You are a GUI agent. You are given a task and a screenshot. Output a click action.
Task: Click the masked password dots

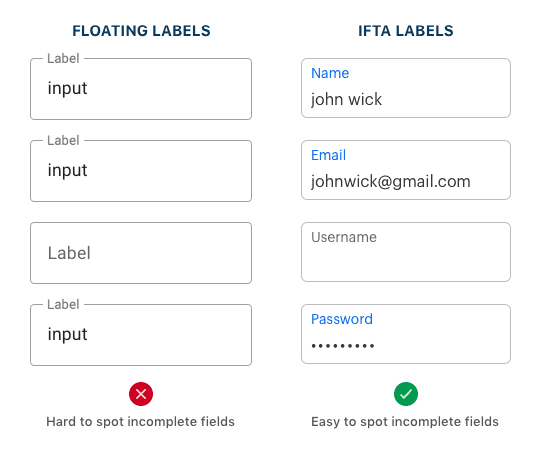343,346
